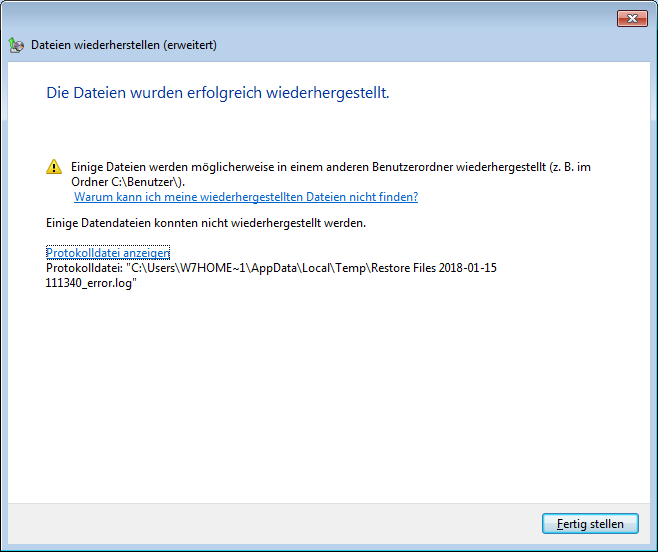Screen dimensions: 658x552
Task: Click the 'Protokolldatei:' label before the path
Action: 85,268
